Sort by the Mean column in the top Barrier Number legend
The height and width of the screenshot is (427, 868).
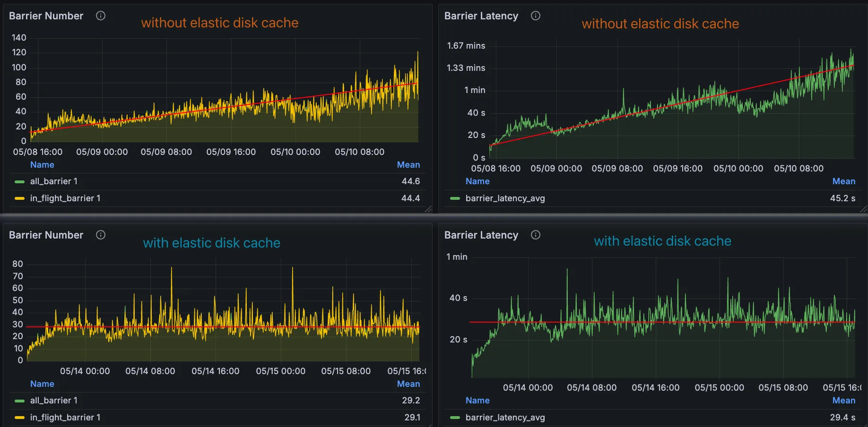click(408, 165)
